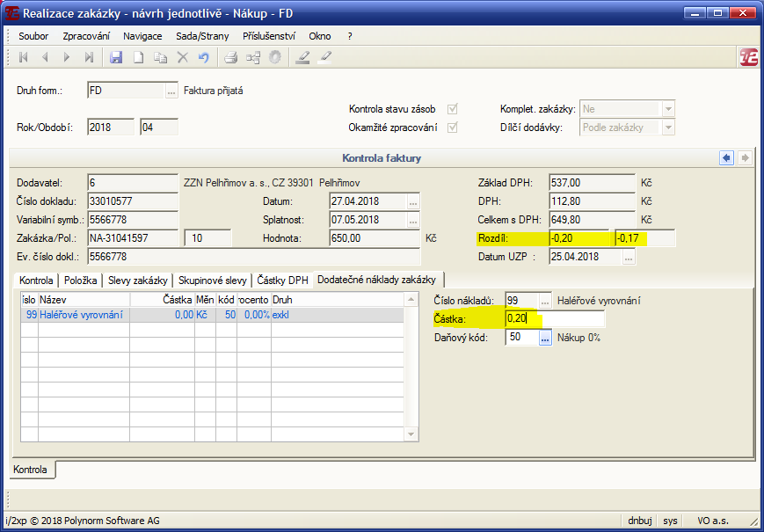Select the Dodatečné náklady zakázky tab
This screenshot has height=532, width=764.
379,280
